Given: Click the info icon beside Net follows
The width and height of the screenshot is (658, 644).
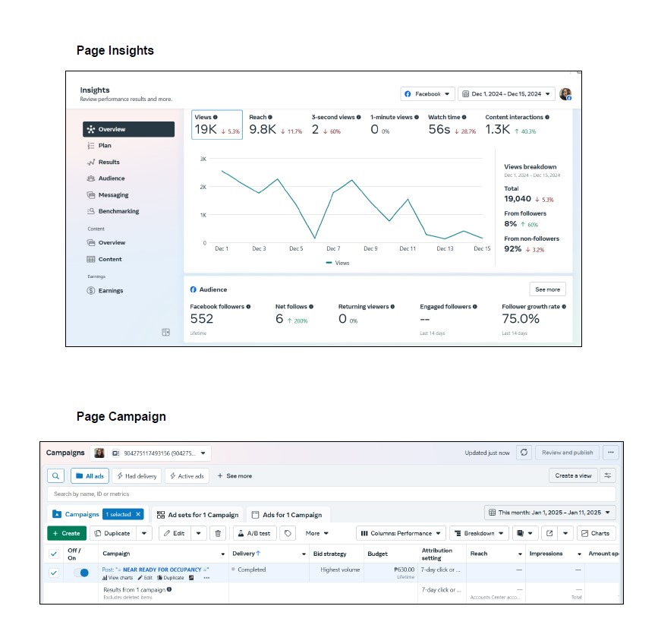Looking at the screenshot, I should (x=311, y=307).
